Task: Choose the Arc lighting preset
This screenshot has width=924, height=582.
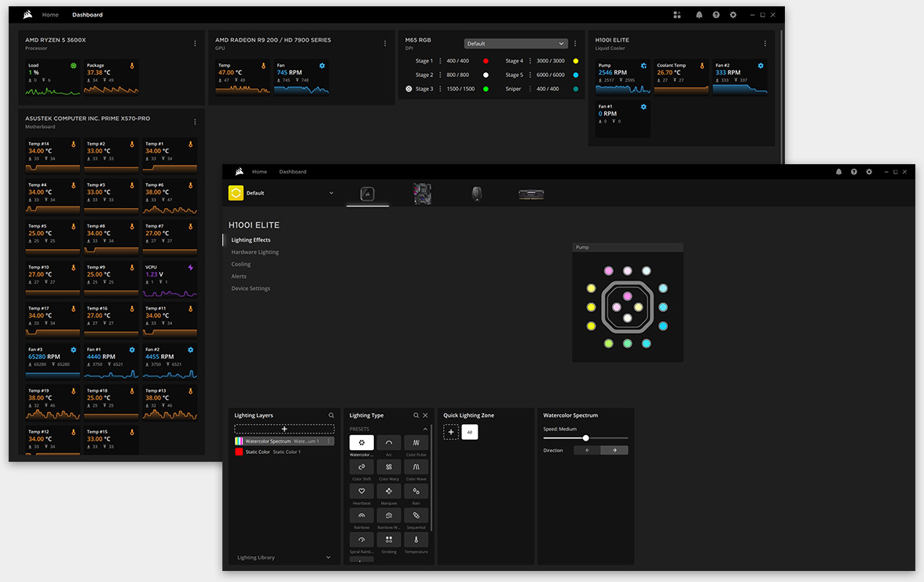Action: [x=389, y=442]
